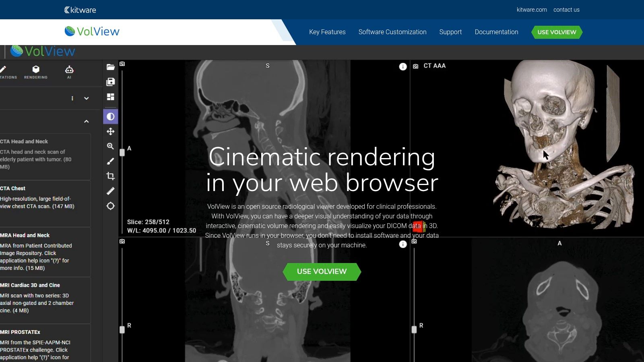This screenshot has height=362, width=644.
Task: Open the layout selector icon
Action: click(111, 97)
